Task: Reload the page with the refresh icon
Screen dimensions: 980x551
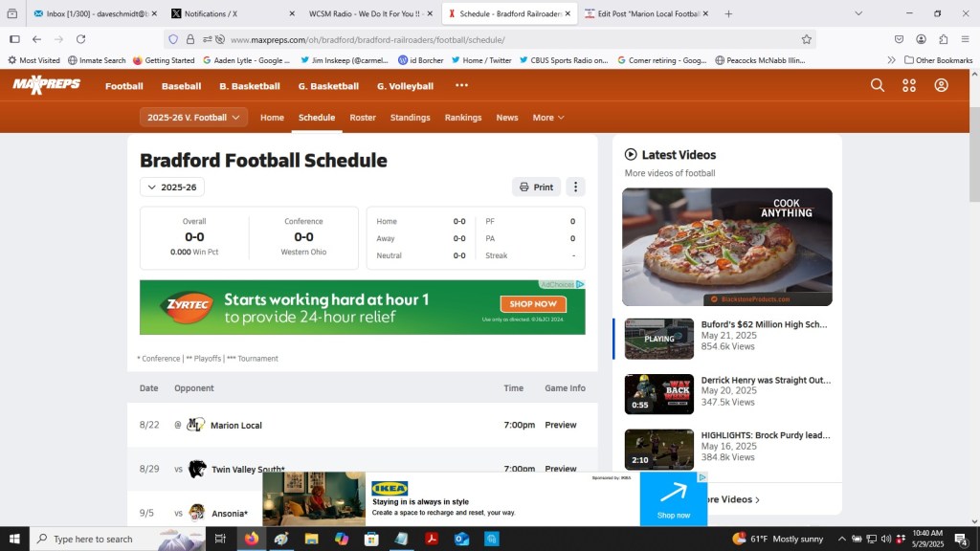Action: click(81, 39)
